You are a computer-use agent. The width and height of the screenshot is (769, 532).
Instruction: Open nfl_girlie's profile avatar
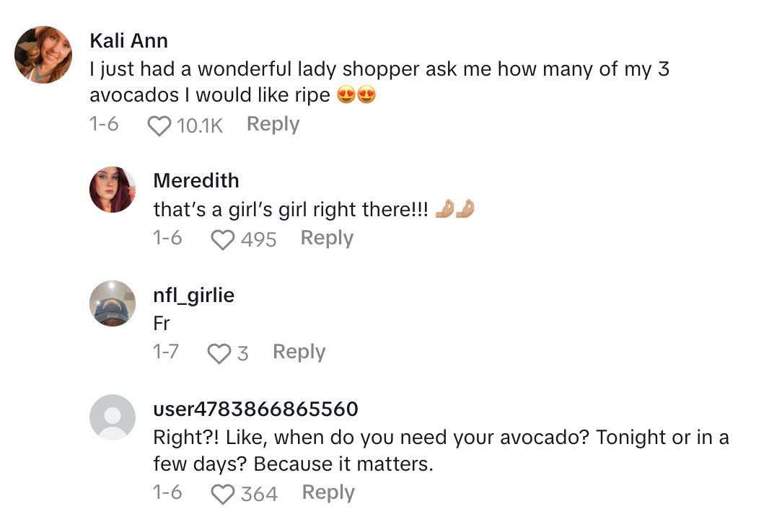113,303
